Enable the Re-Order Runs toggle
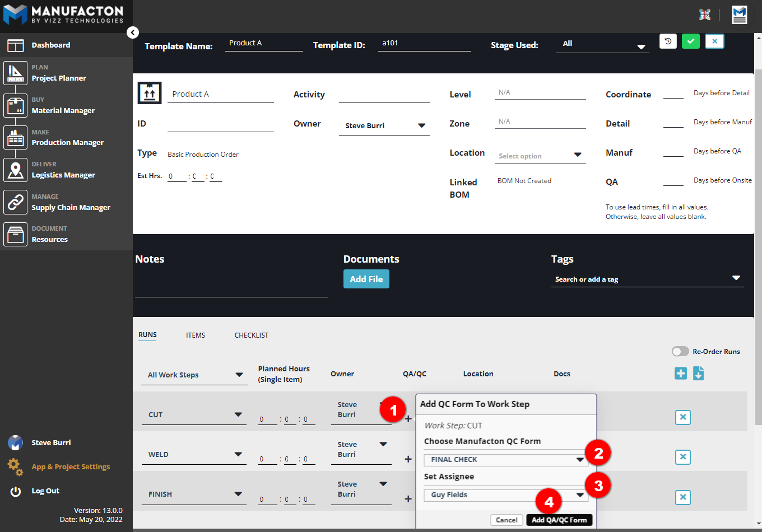 click(680, 352)
